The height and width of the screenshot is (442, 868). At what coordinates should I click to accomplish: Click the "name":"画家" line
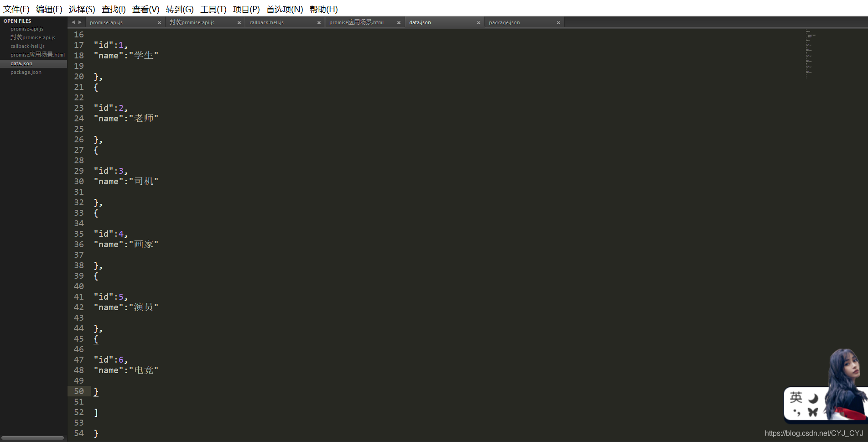[x=126, y=244]
